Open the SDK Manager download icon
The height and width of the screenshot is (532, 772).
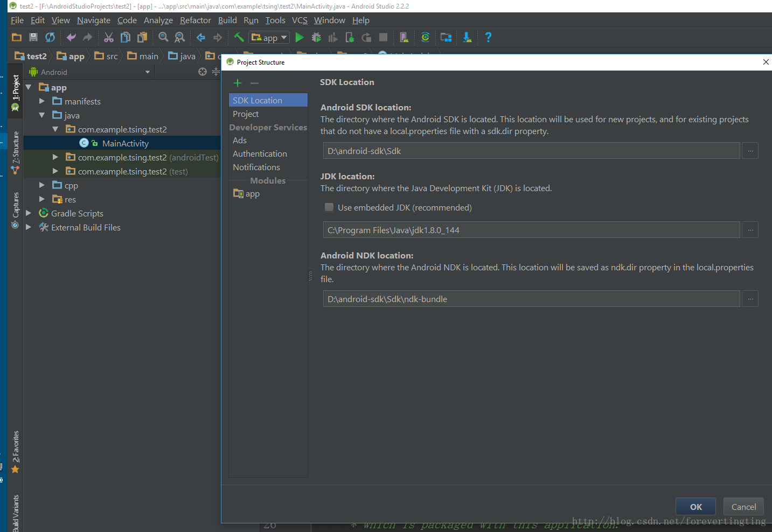[467, 37]
